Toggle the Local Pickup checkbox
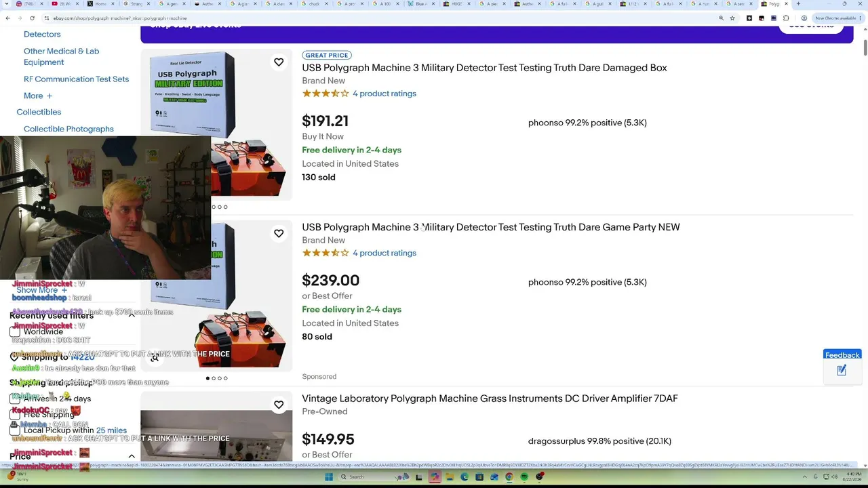The height and width of the screenshot is (488, 868). (x=15, y=430)
